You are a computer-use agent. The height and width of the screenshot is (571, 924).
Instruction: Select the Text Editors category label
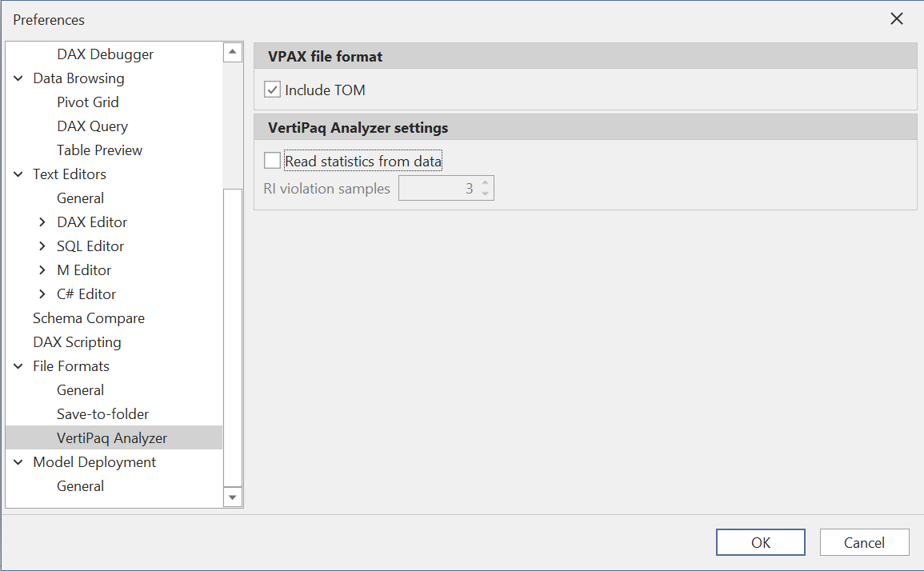[70, 174]
